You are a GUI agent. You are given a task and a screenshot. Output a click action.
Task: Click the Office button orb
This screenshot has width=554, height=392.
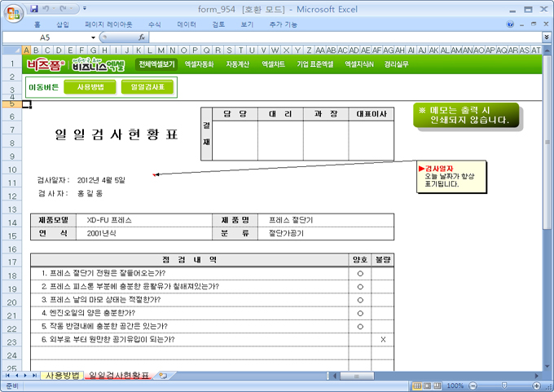pos(13,13)
